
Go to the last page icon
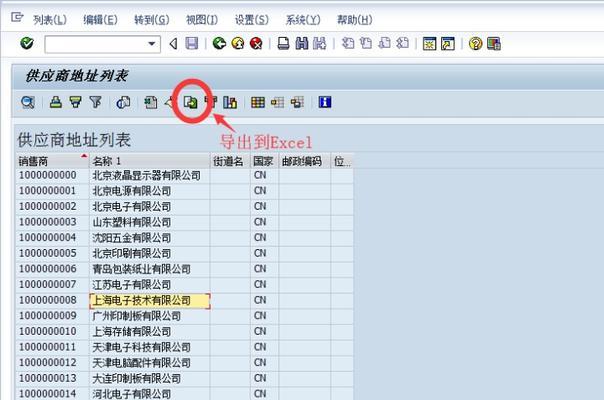point(403,43)
